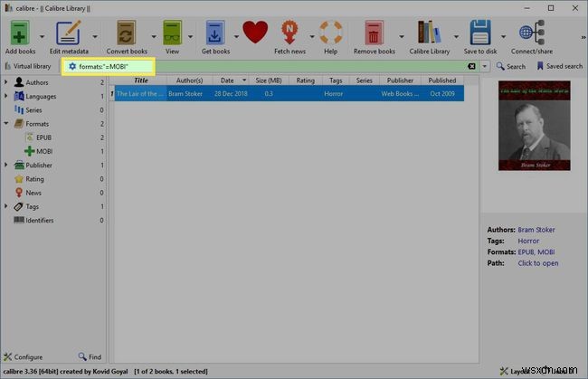
Task: Clear the search with the X icon
Action: pyautogui.click(x=471, y=66)
